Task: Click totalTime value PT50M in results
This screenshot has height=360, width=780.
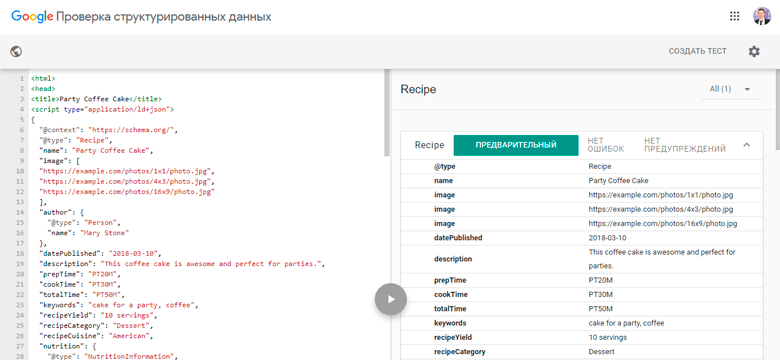Action: coord(600,309)
